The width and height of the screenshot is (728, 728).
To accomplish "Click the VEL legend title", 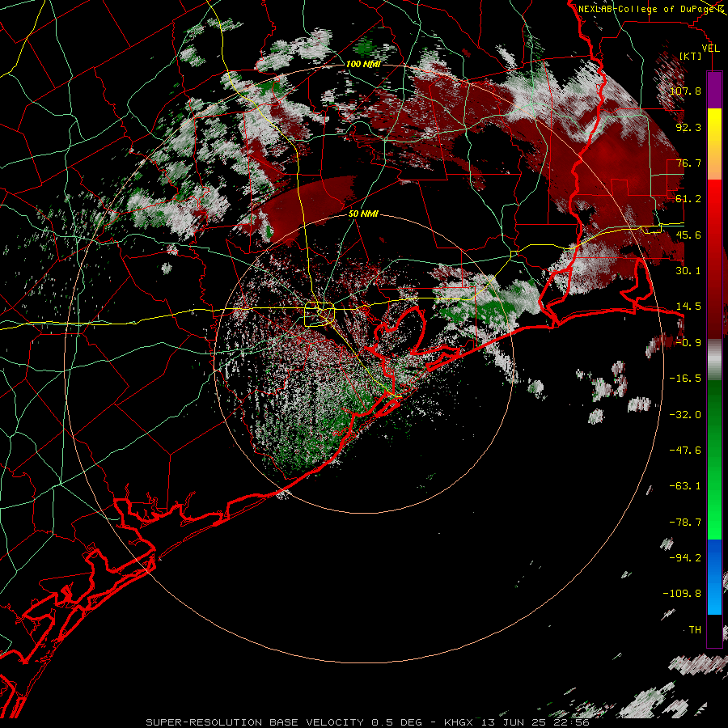I will tap(710, 49).
